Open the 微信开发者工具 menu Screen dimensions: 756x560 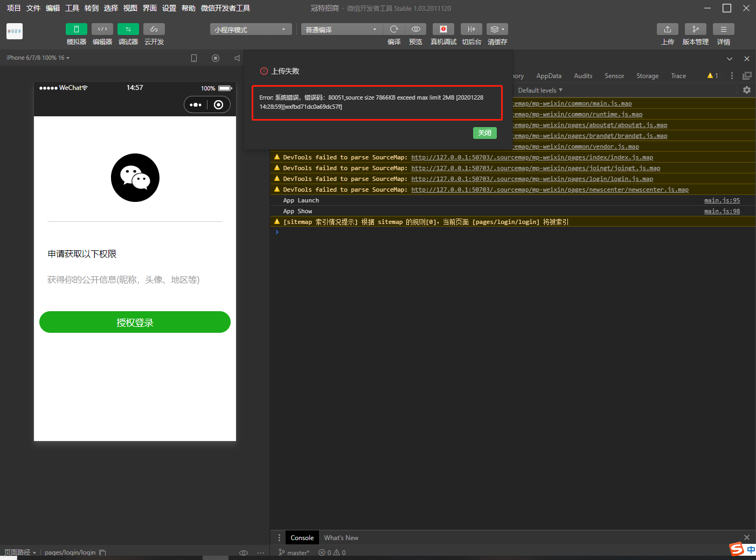tap(225, 8)
